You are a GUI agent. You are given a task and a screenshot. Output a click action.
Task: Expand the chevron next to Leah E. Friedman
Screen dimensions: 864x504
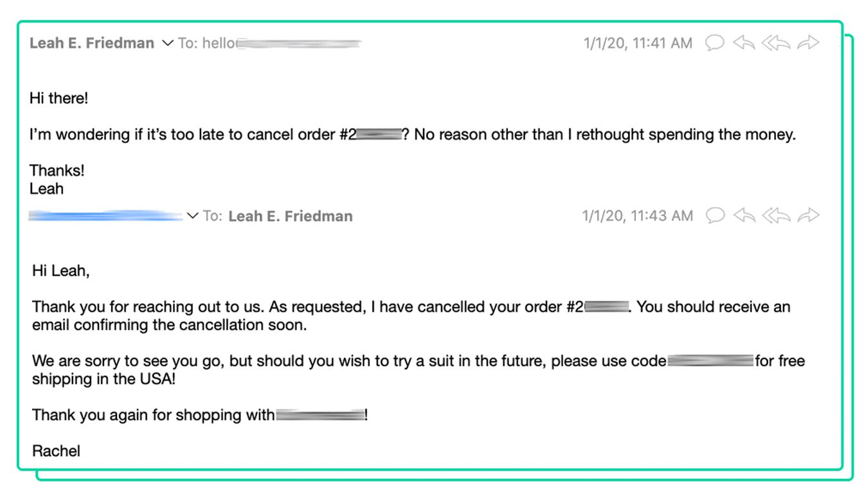tap(167, 43)
